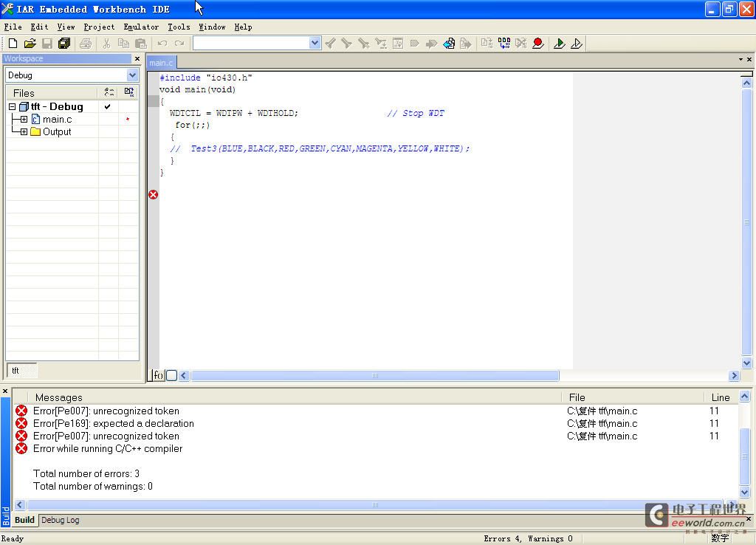756x545 pixels.
Task: Paste from clipboard using the Paste icon
Action: [141, 44]
